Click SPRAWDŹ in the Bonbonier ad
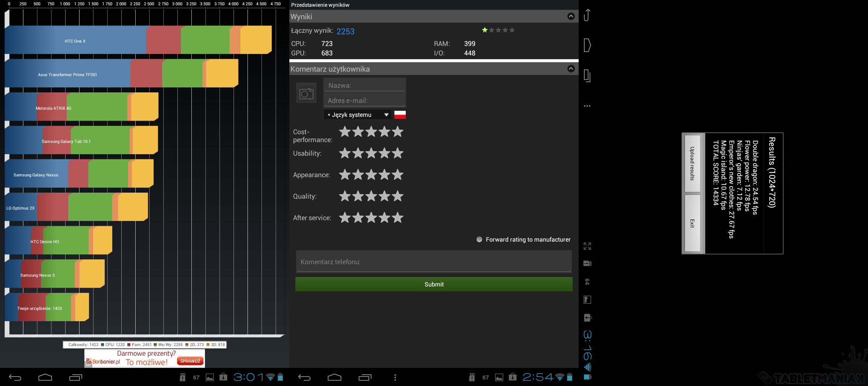This screenshot has height=386, width=868. [x=190, y=361]
